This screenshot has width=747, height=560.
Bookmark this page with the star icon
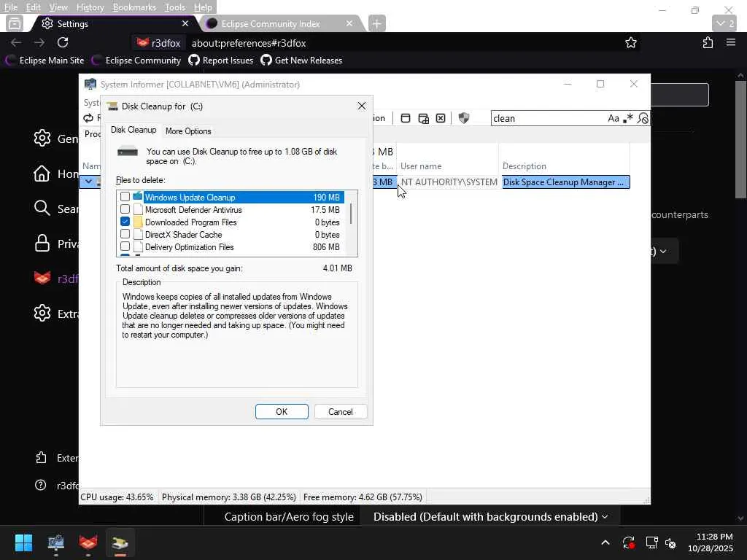click(631, 43)
